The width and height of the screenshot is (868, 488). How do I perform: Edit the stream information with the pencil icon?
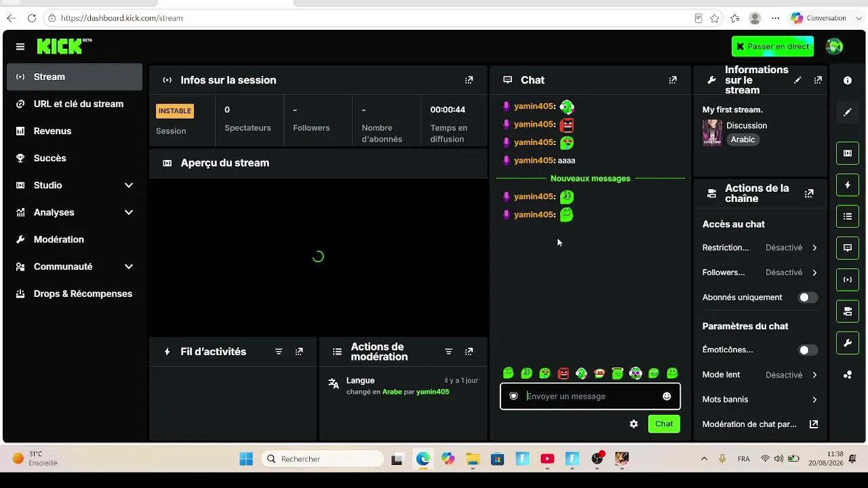click(x=797, y=80)
